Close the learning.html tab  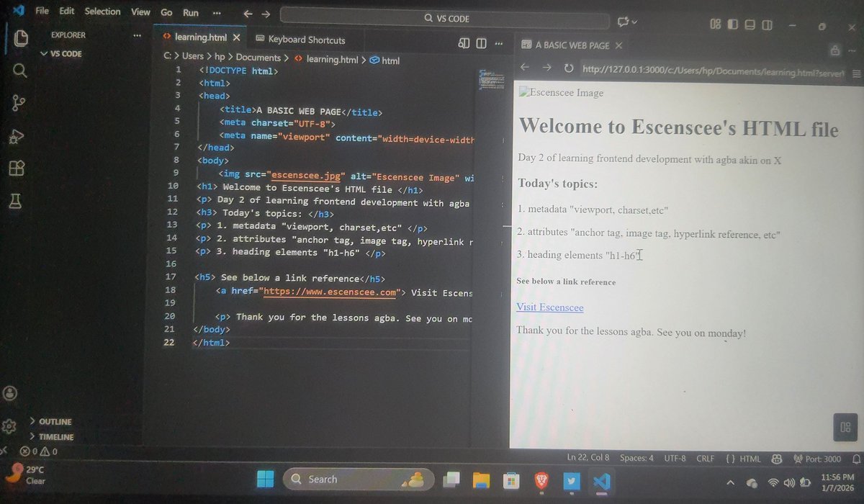[x=236, y=37]
